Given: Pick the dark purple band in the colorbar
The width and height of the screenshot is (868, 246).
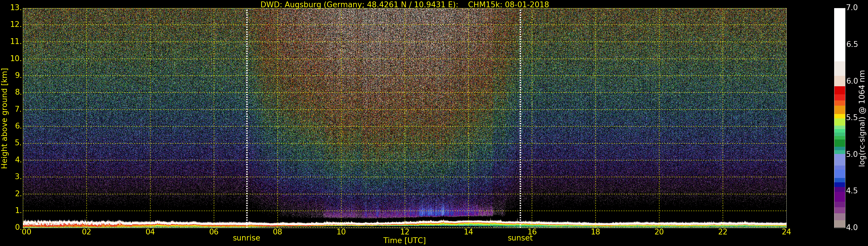Looking at the screenshot, I should click(x=839, y=195).
